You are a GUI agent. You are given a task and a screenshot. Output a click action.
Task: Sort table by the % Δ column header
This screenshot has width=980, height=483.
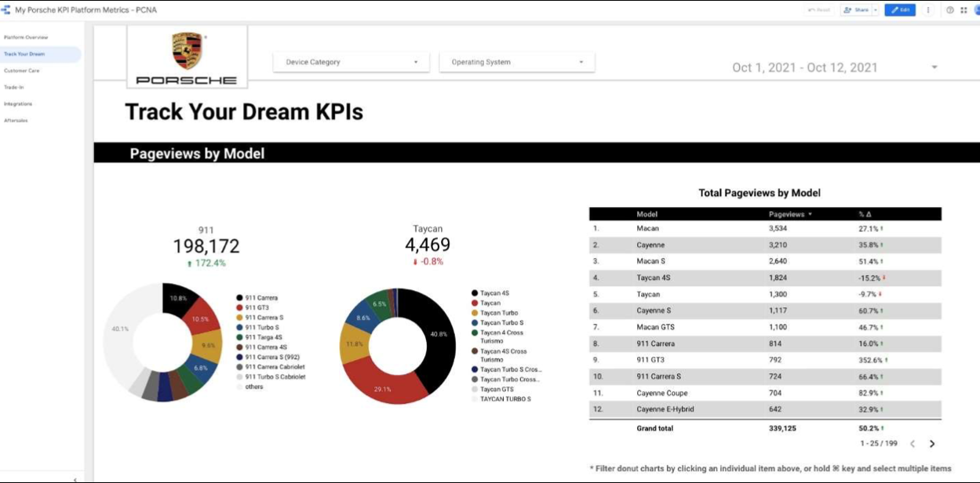[865, 214]
